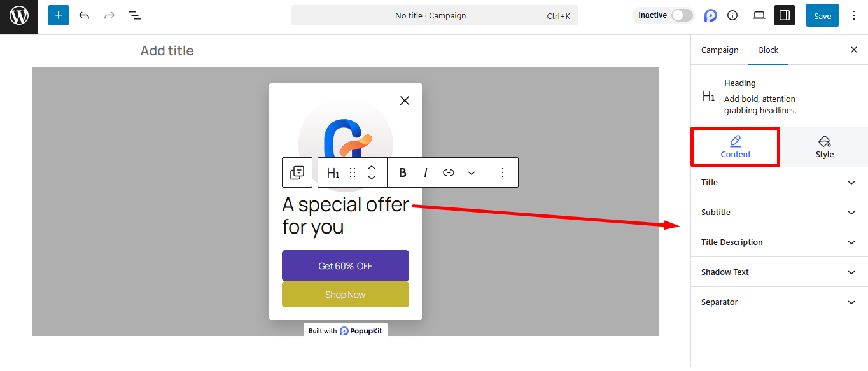Expand the Separator section

pos(779,302)
